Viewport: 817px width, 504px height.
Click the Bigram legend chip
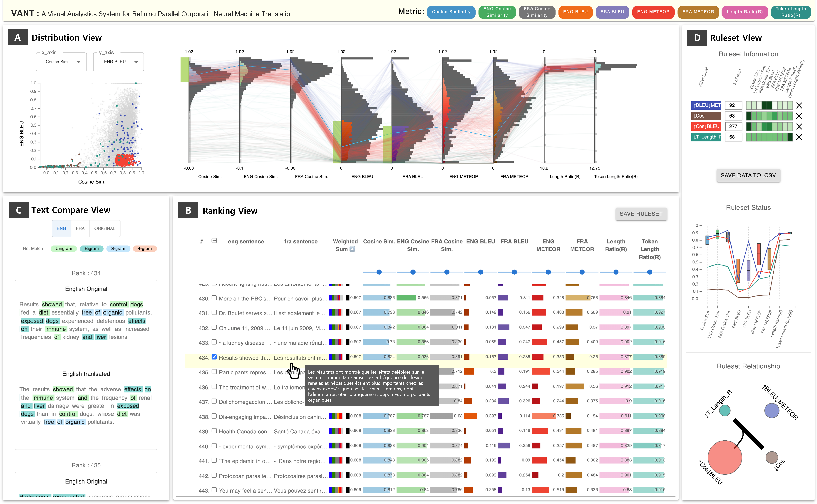point(92,248)
